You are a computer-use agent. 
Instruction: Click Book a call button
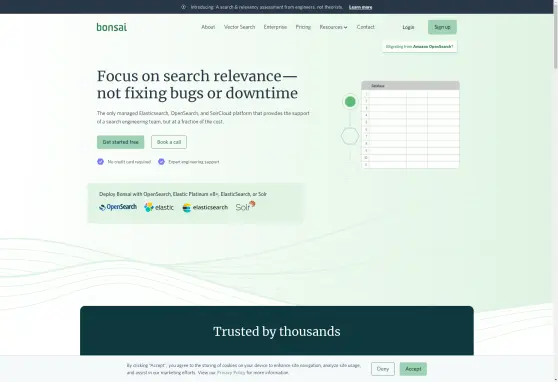point(169,142)
